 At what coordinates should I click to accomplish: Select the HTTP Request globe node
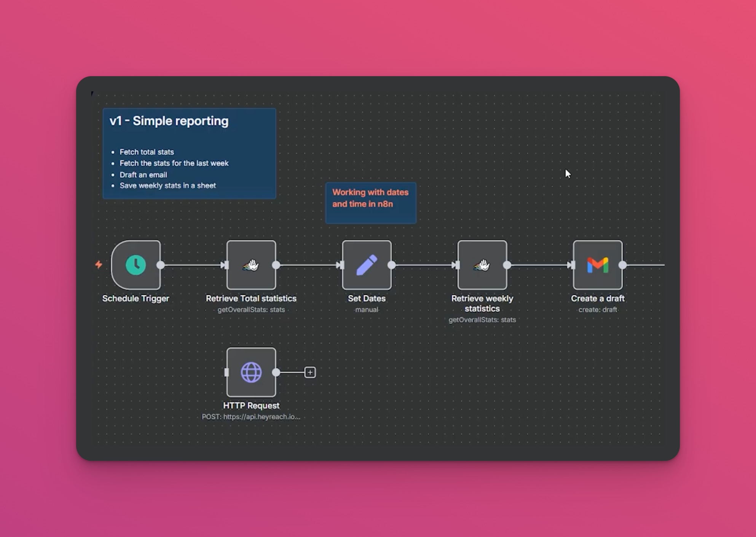[251, 372]
